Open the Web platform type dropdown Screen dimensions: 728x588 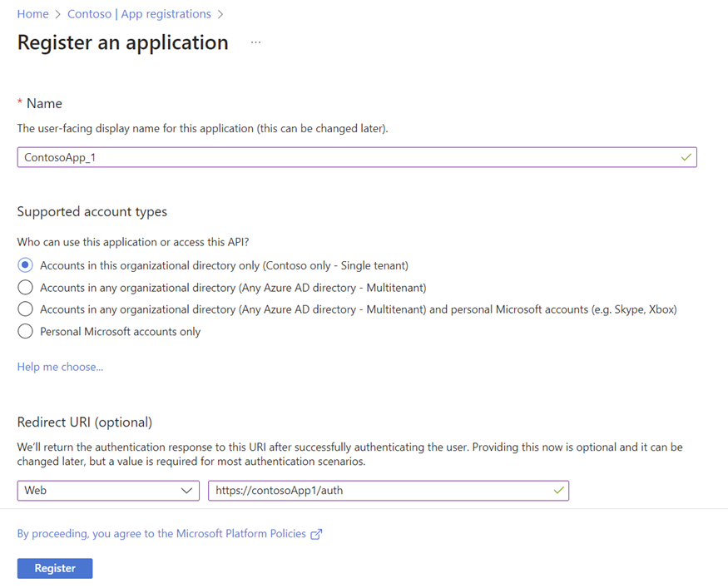(108, 491)
